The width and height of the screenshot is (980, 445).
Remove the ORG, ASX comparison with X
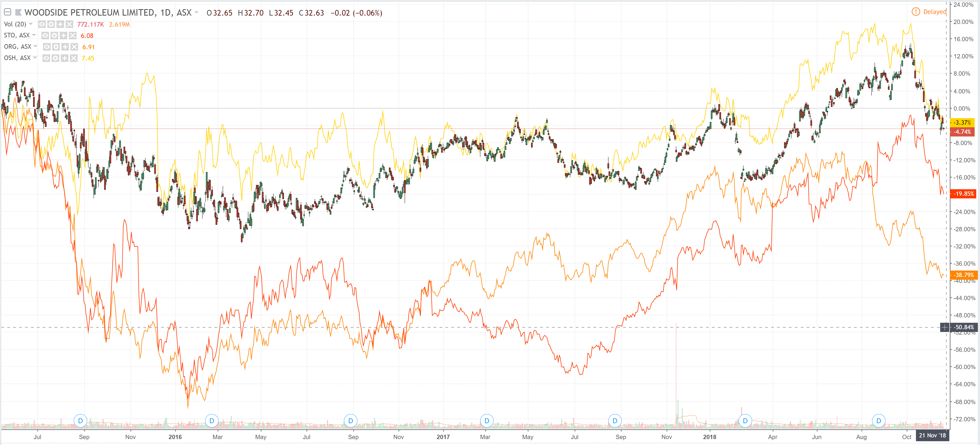tap(74, 47)
